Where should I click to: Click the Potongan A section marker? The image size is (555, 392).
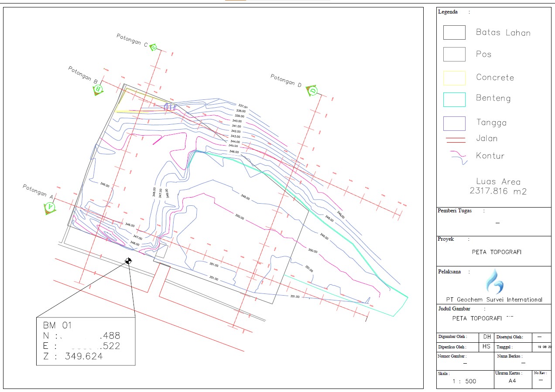pyautogui.click(x=50, y=208)
